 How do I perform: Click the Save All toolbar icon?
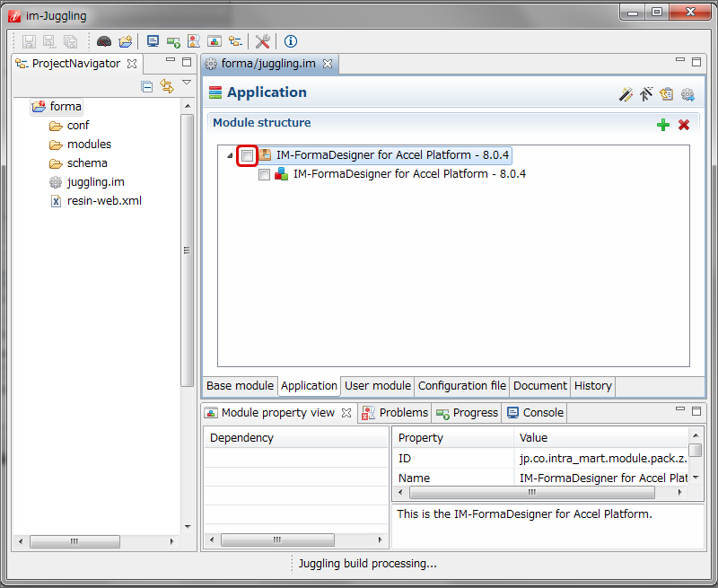pyautogui.click(x=71, y=41)
